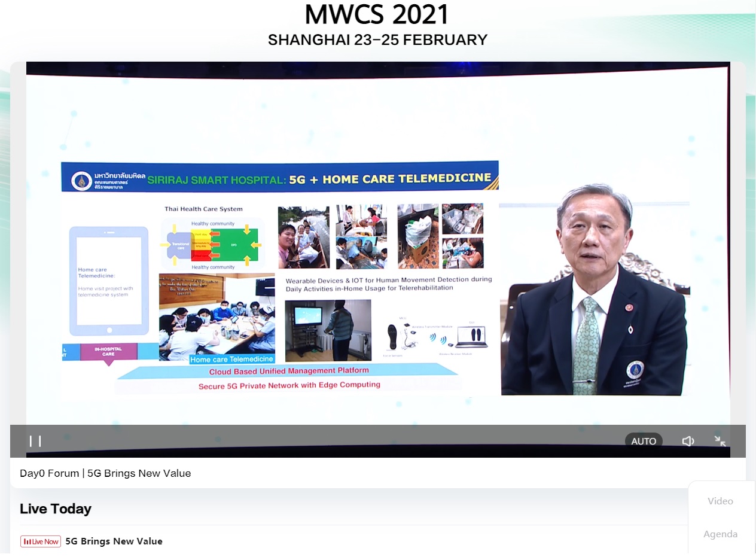Click the MWCS 2021 page heading

pos(377,14)
